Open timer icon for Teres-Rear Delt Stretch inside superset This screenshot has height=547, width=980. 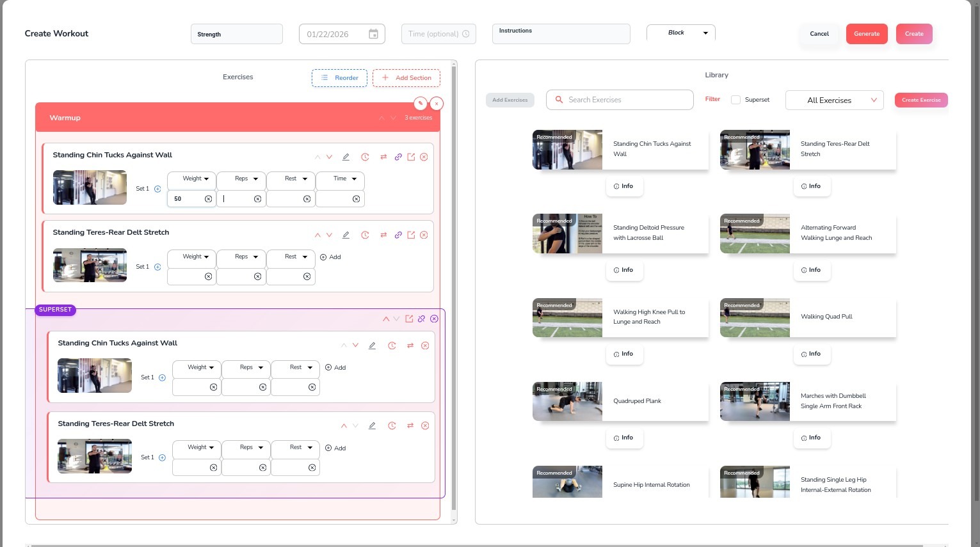(392, 425)
